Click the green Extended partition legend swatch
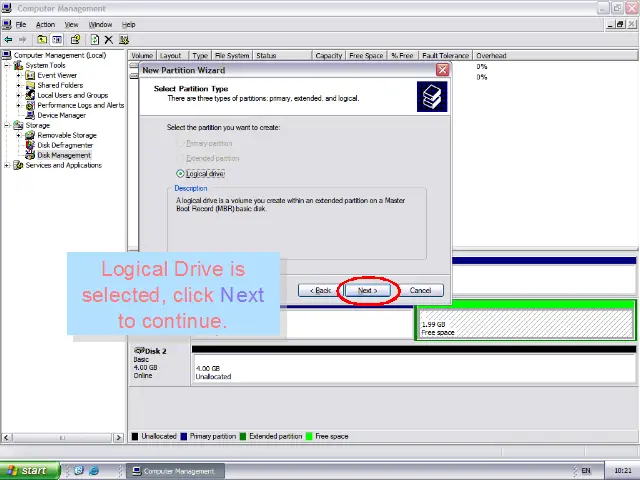The height and width of the screenshot is (480, 640). [243, 436]
